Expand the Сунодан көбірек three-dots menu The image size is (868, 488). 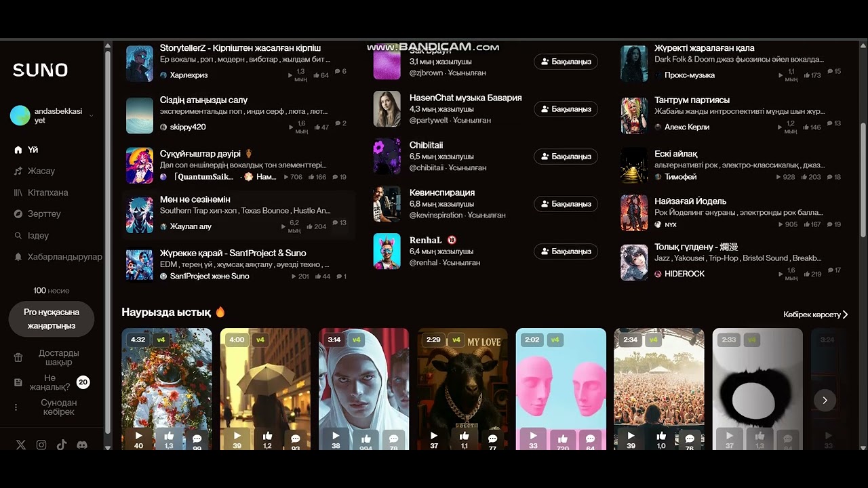pyautogui.click(x=16, y=407)
